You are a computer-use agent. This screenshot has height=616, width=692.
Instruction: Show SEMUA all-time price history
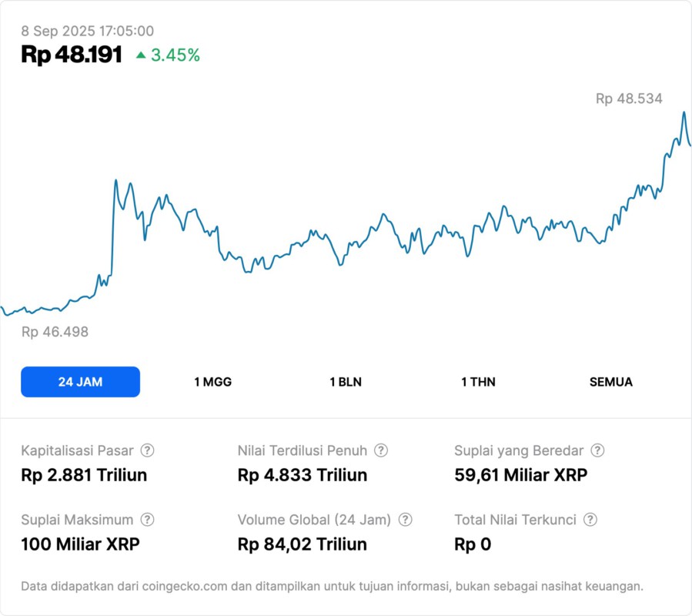tap(611, 382)
